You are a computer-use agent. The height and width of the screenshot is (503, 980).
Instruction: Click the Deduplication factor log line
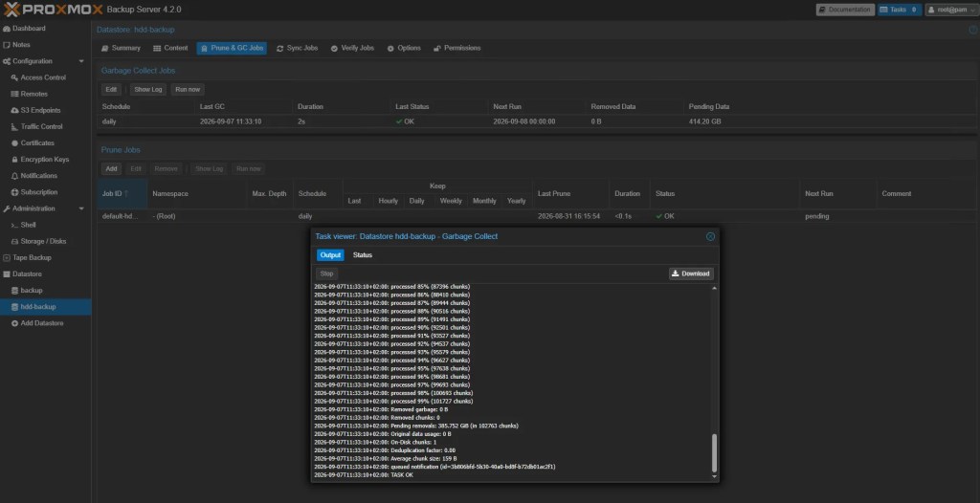pos(385,450)
